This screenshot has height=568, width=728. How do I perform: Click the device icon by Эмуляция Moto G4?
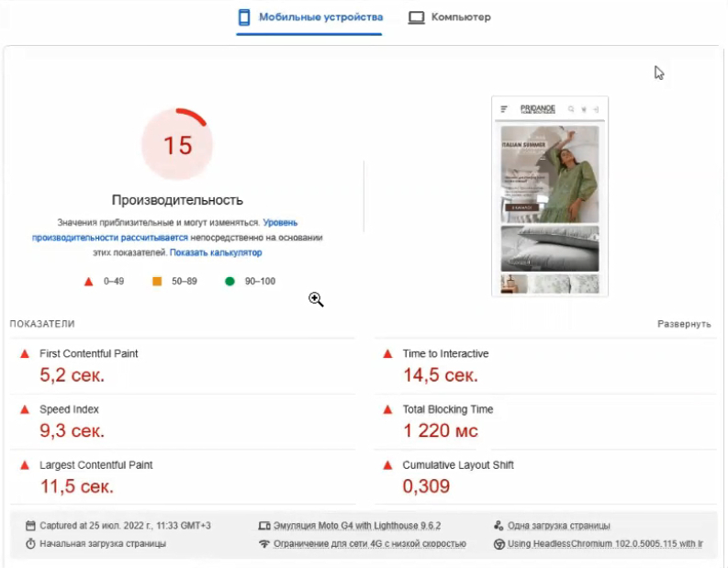(265, 526)
